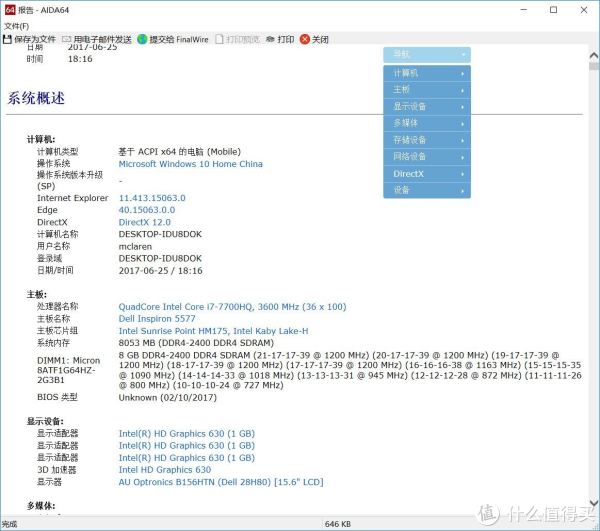
Task: Select the user name value mclaren
Action: [x=135, y=247]
